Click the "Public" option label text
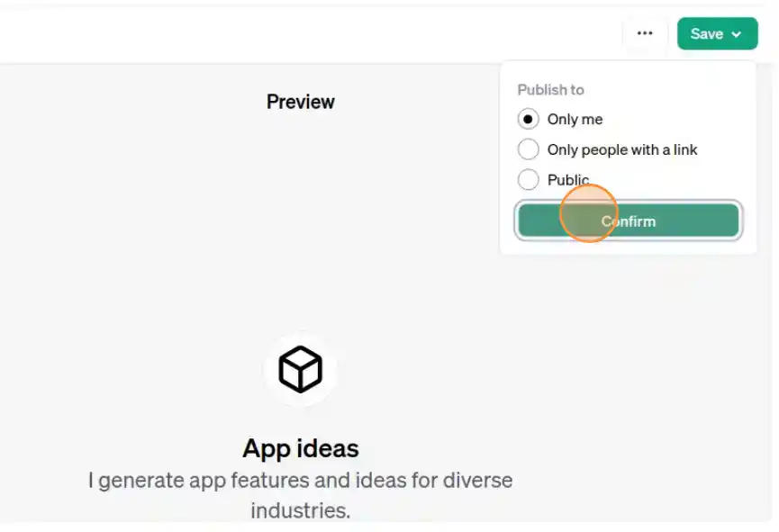779x532 pixels. coord(568,179)
